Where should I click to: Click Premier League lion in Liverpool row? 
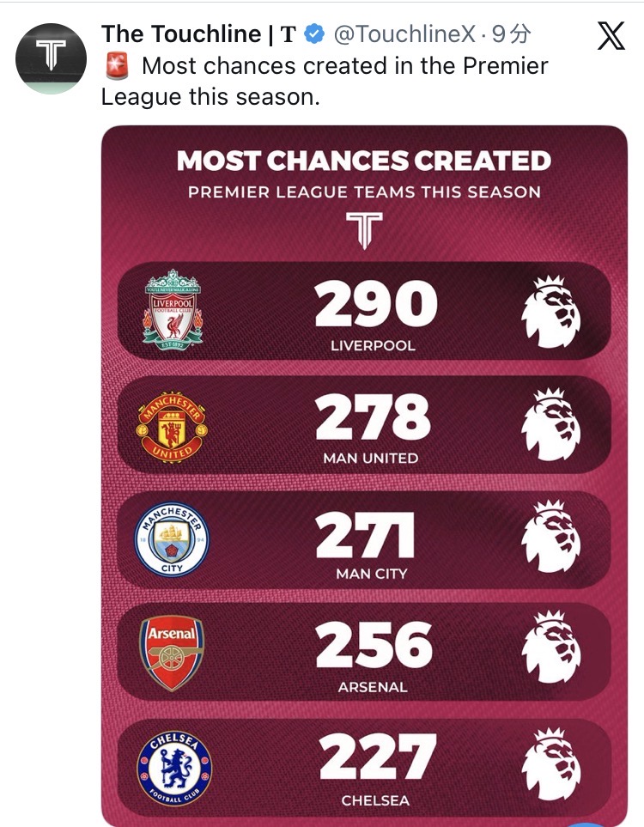click(x=553, y=309)
